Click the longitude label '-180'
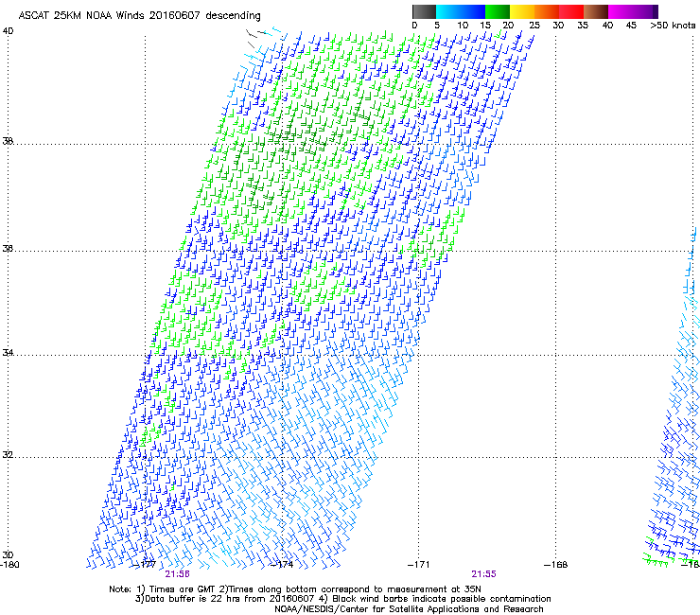 click(9, 565)
